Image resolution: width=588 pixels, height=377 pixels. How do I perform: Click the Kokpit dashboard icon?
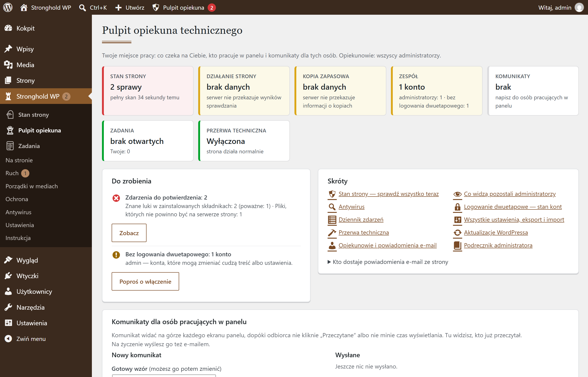pyautogui.click(x=8, y=28)
